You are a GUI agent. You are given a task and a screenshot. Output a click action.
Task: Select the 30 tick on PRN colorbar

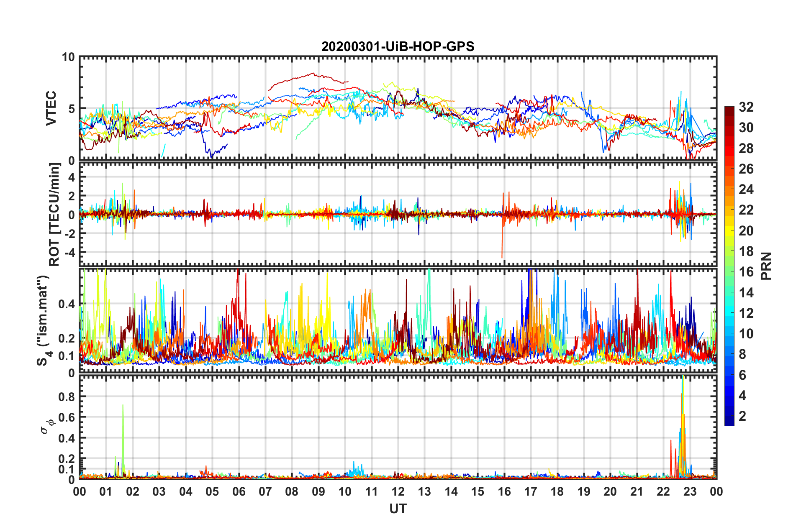point(746,128)
